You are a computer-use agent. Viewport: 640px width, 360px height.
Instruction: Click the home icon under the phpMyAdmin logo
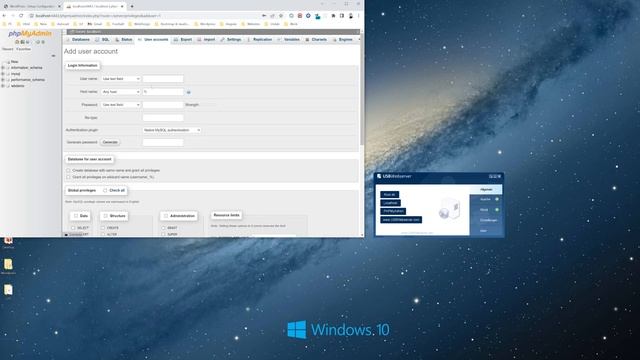(17, 42)
